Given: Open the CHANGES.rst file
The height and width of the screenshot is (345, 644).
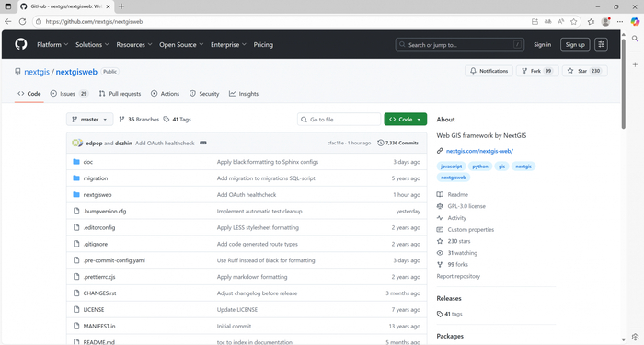Looking at the screenshot, I should pyautogui.click(x=99, y=293).
